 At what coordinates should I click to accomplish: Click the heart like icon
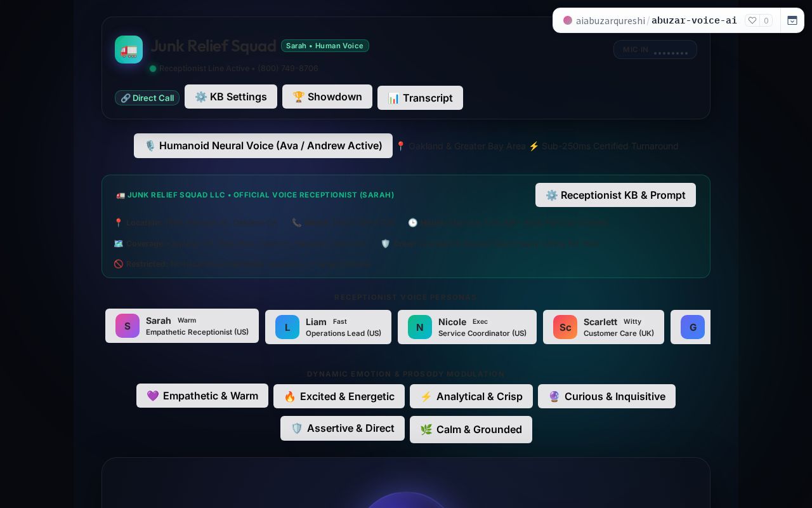tap(752, 20)
